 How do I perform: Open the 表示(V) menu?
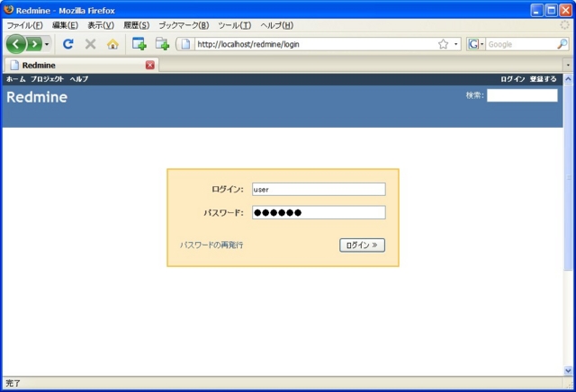tap(101, 25)
